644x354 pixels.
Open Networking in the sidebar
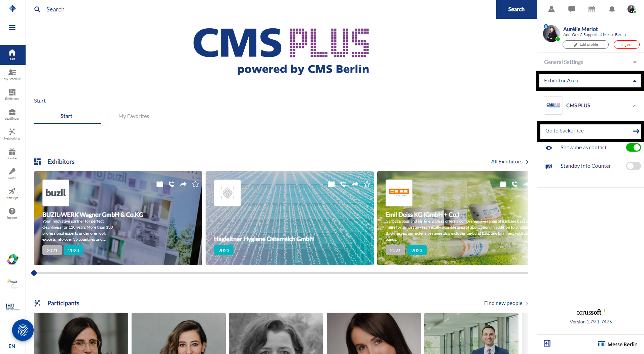12,134
